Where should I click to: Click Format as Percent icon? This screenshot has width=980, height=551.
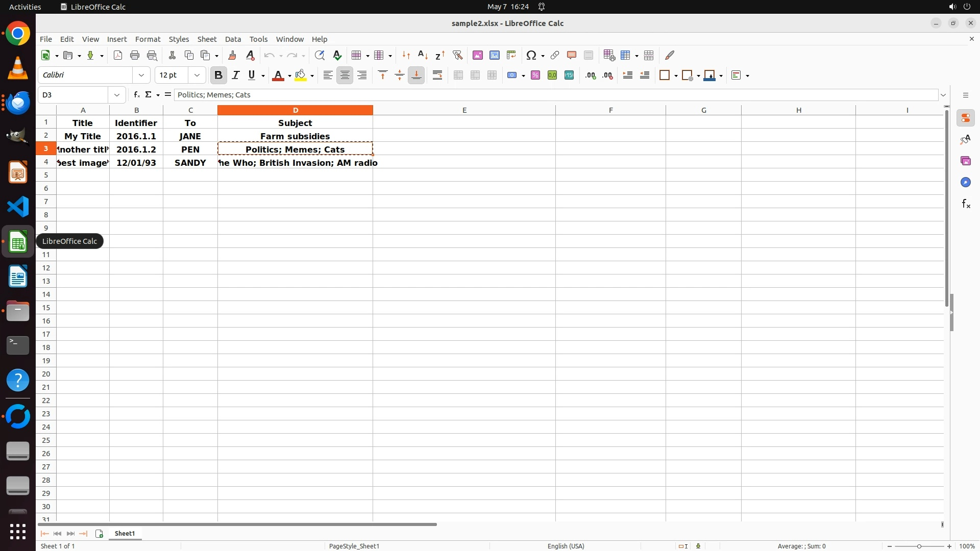[535, 75]
